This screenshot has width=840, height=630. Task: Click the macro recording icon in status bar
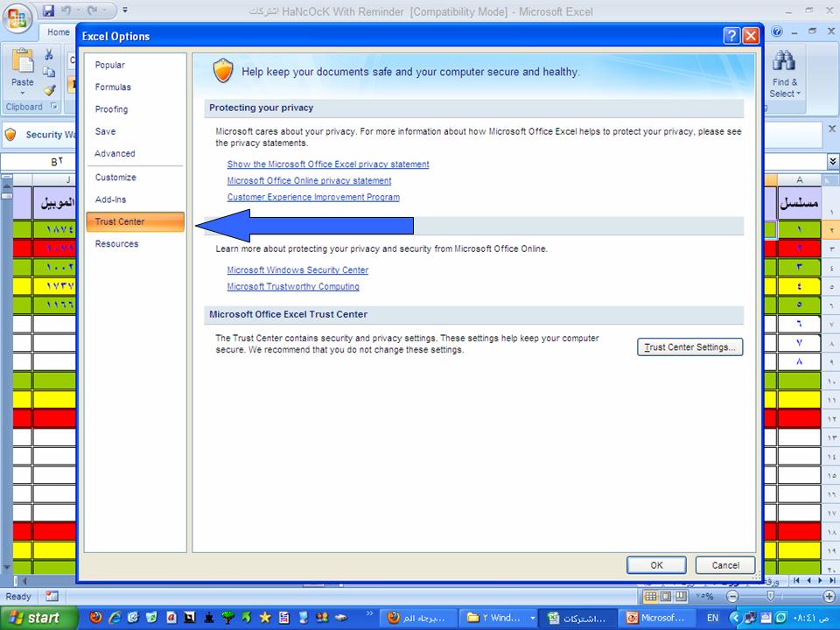tap(52, 596)
